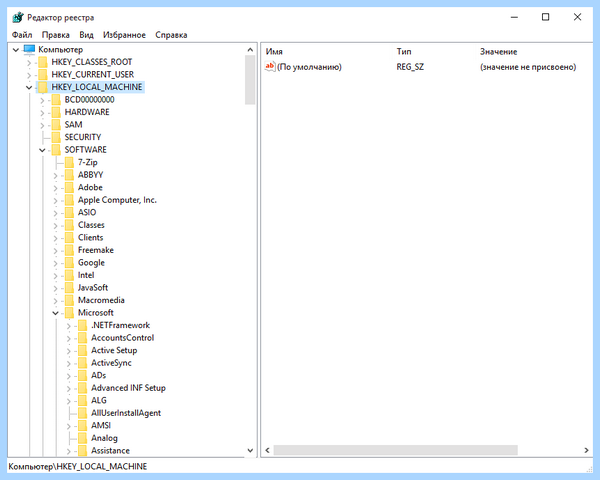Click the JavaSoft folder icon
Screen dimensions: 600x480
click(69, 287)
